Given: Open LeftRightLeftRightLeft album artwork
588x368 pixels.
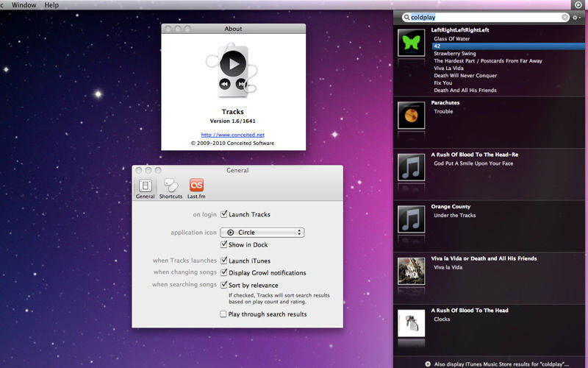Looking at the screenshot, I should (x=412, y=43).
